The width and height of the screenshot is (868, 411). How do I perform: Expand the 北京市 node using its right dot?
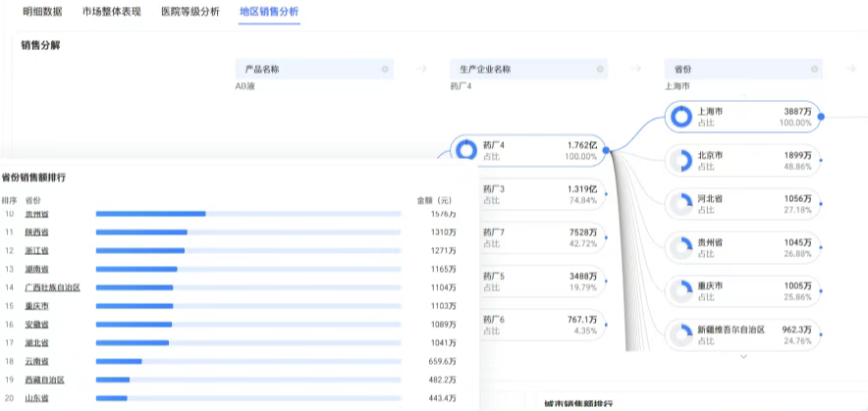821,161
